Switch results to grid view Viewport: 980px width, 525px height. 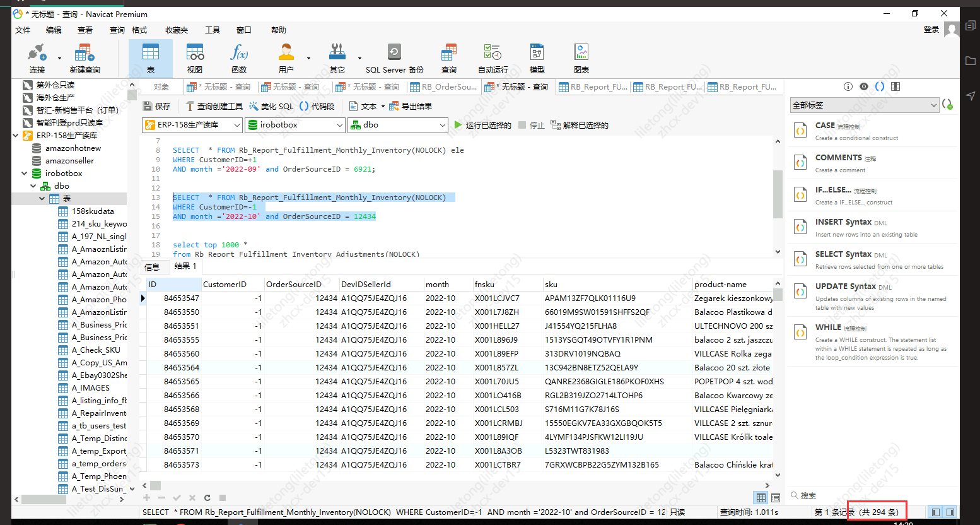(761, 498)
